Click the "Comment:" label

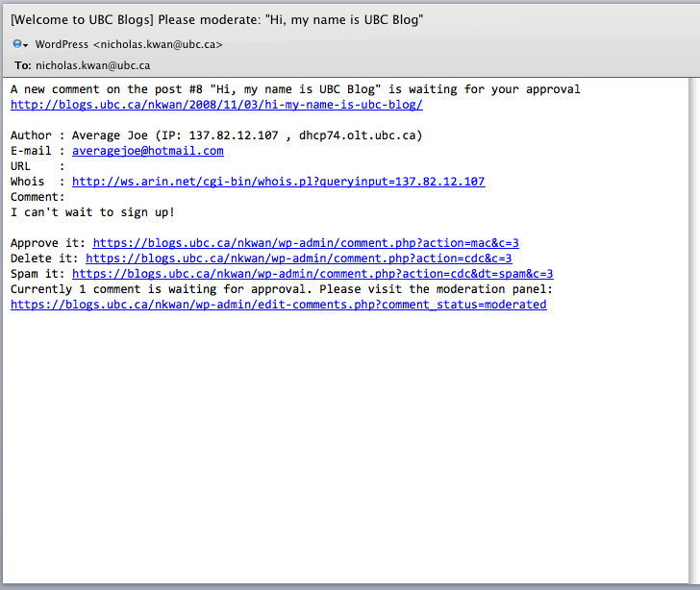pyautogui.click(x=37, y=197)
